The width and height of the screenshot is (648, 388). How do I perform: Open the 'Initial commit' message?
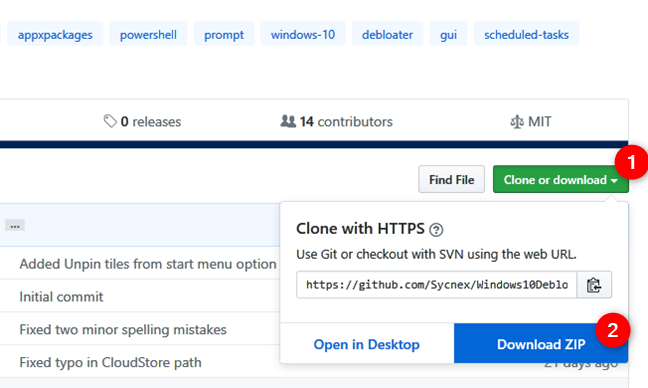(61, 297)
